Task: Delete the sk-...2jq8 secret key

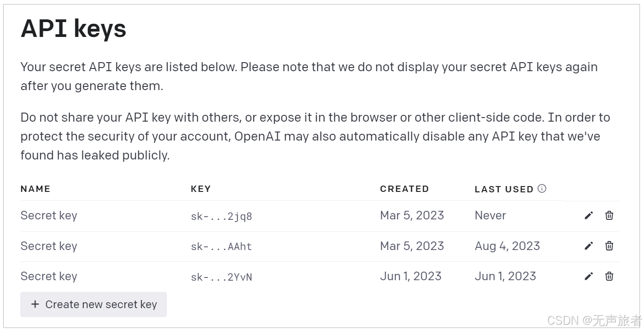Action: 609,215
